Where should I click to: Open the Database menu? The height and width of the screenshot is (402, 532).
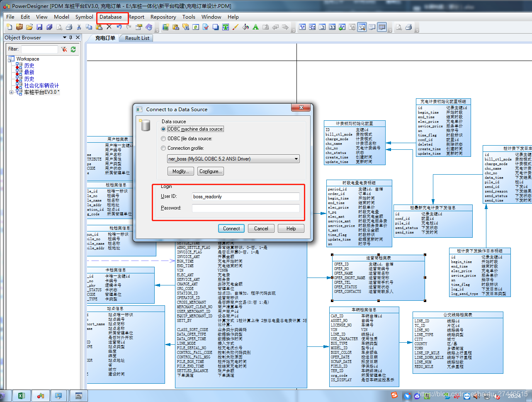111,17
